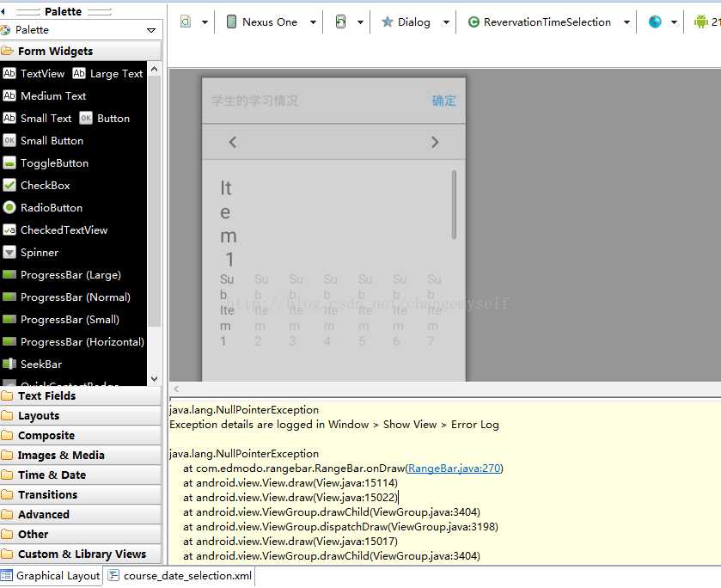Select the Form Widgets category
721x588 pixels.
(81, 51)
